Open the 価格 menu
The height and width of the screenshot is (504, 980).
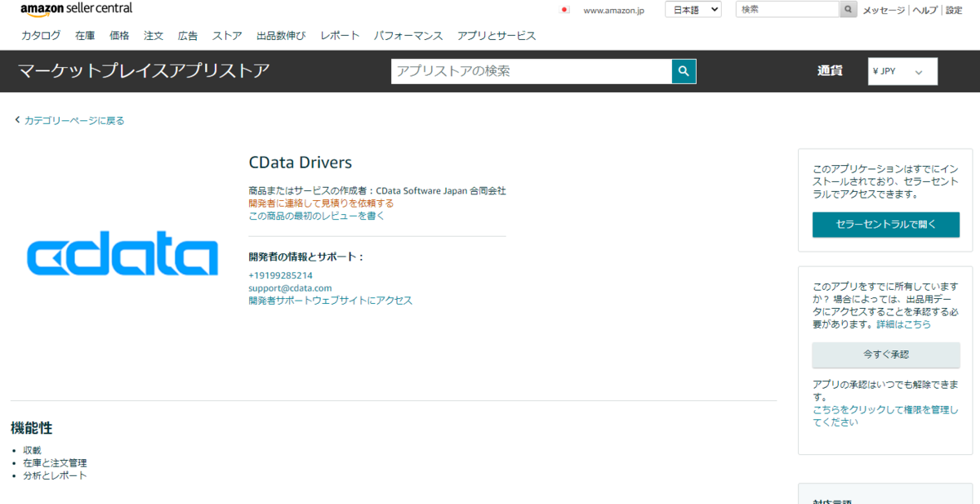119,36
